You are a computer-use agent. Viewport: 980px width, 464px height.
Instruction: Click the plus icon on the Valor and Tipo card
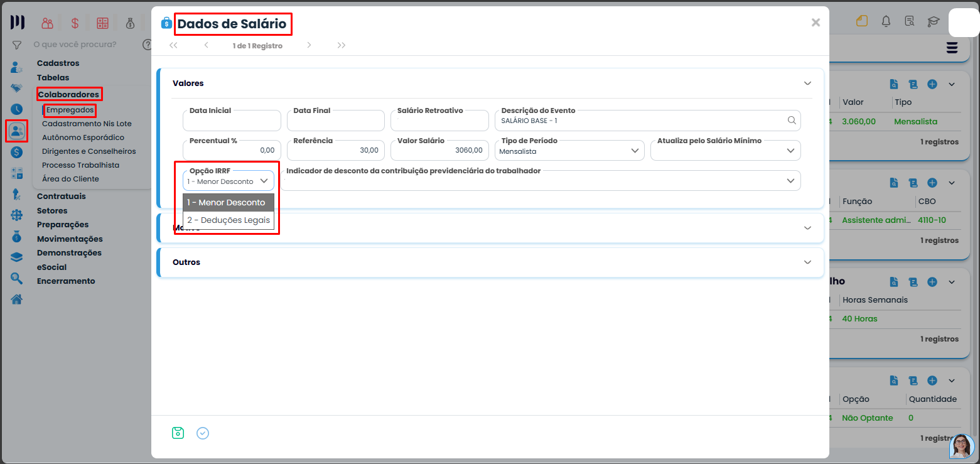click(932, 84)
